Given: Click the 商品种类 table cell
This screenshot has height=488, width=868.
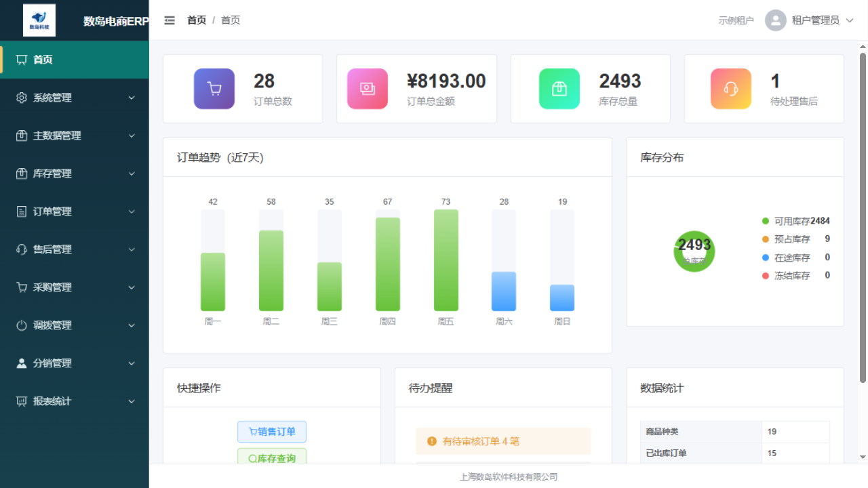Looking at the screenshot, I should coord(701,432).
